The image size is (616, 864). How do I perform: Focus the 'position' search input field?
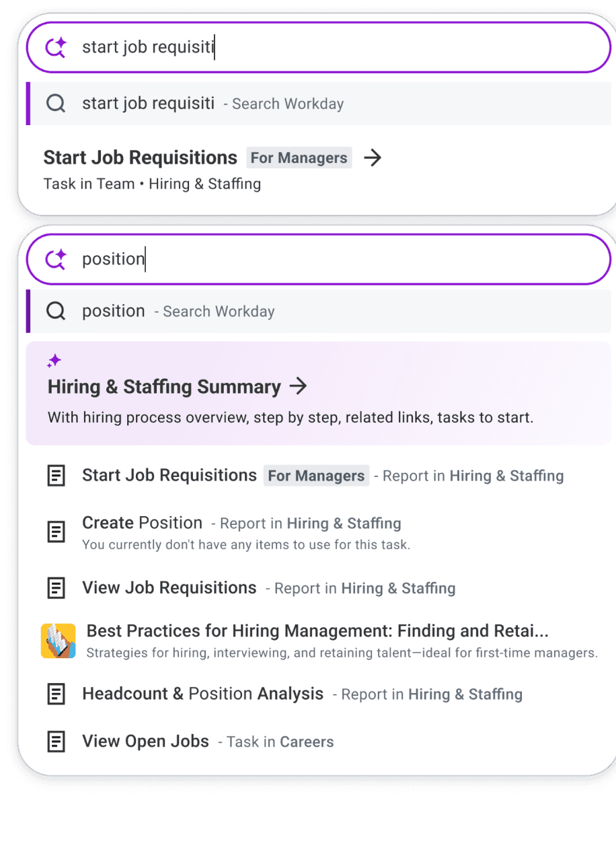tap(336, 259)
